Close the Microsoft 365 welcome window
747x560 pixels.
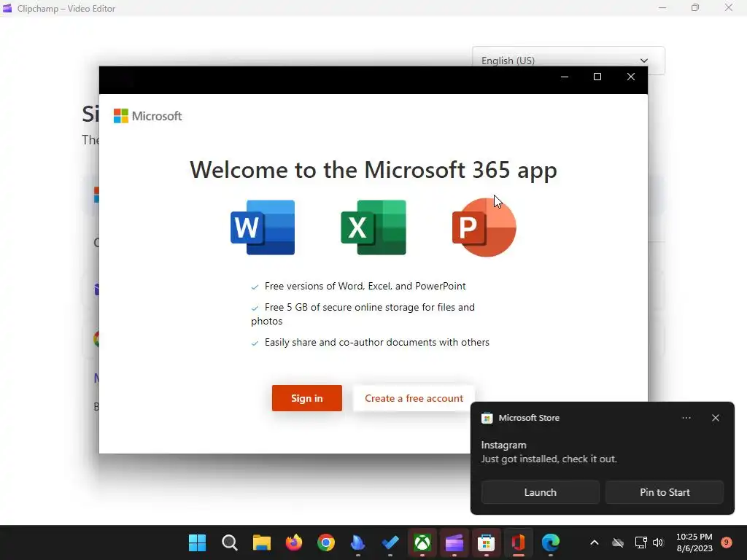click(631, 77)
